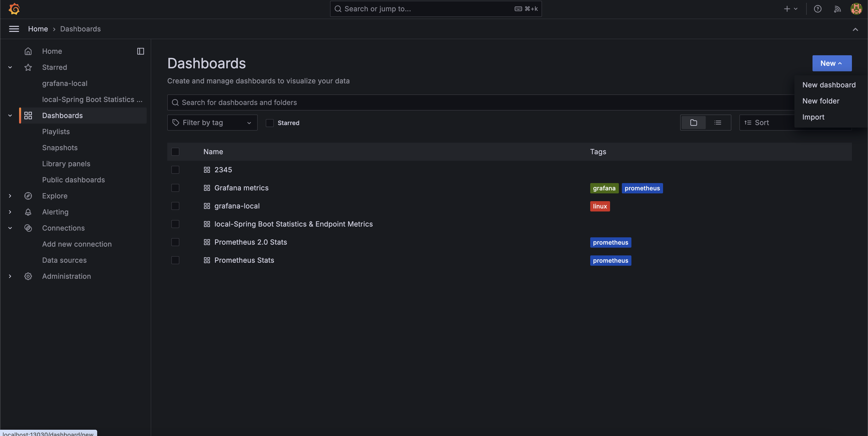868x436 pixels.
Task: Click the Home house icon in sidebar
Action: click(28, 51)
